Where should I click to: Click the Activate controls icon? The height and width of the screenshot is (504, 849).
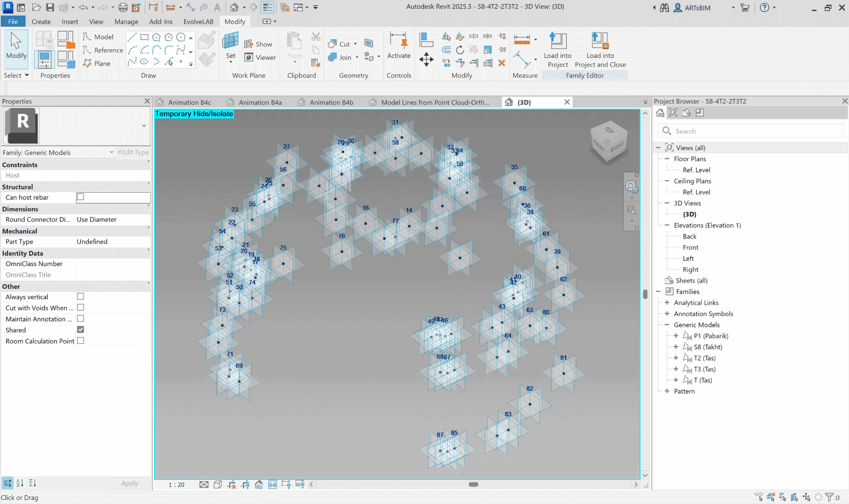coord(398,42)
